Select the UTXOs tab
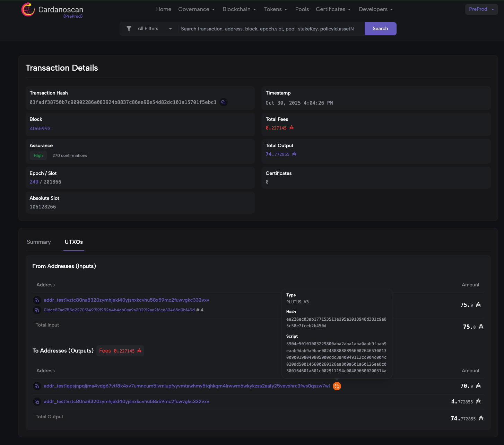Viewport: 504px width, 445px height. [x=73, y=242]
